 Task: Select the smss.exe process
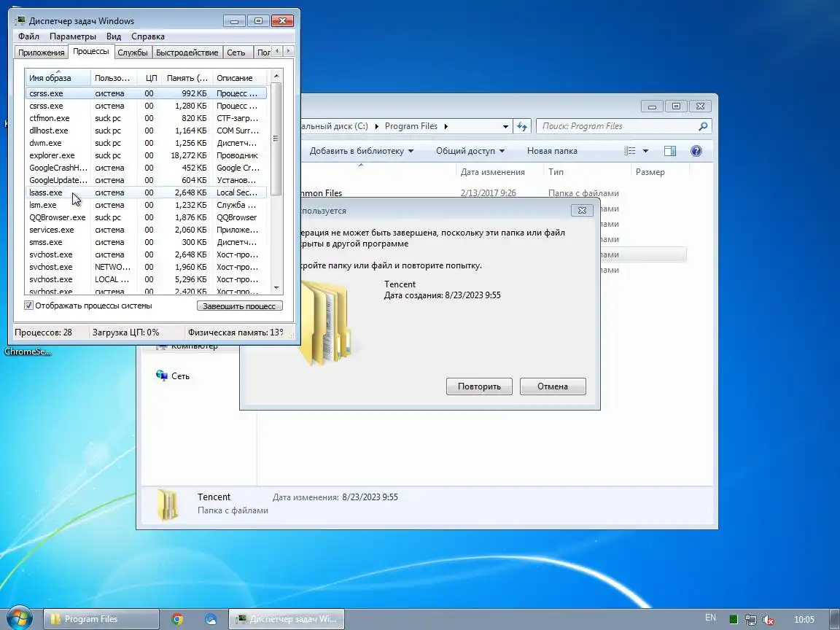tap(146, 242)
